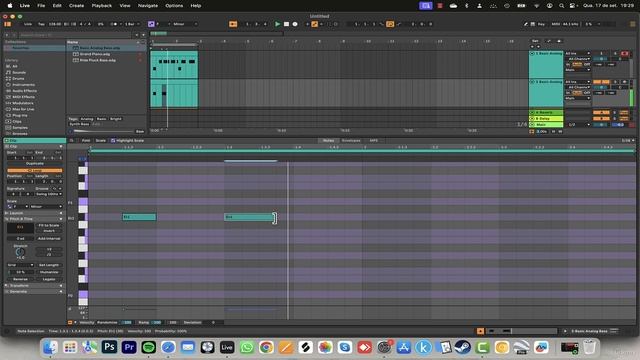Click the Scale button in note editor
The height and width of the screenshot is (360, 640).
tap(100, 140)
